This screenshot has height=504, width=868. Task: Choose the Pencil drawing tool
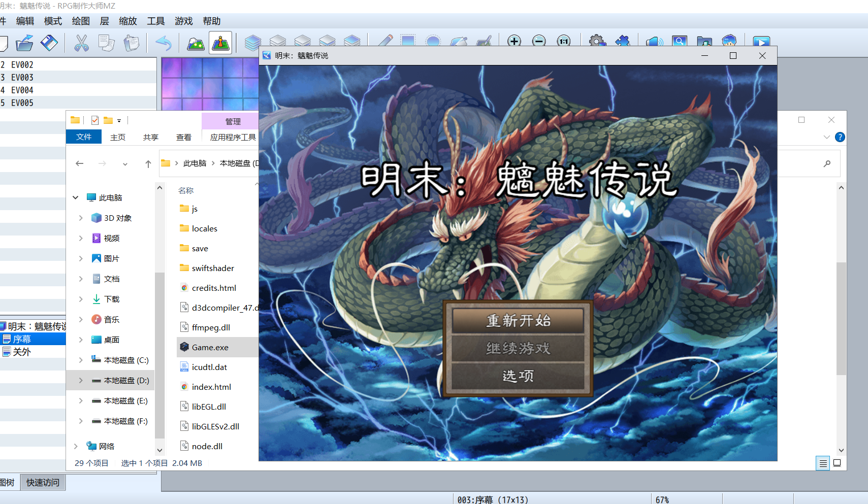point(385,41)
